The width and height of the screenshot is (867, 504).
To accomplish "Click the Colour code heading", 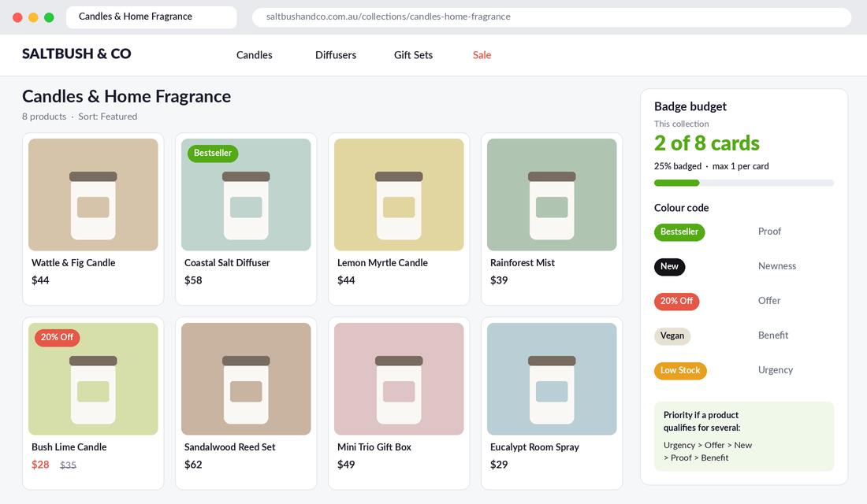I will (x=681, y=208).
